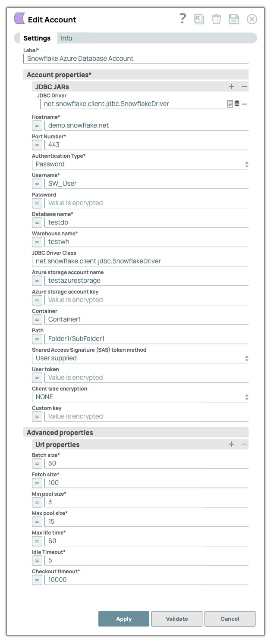
Task: Click the save (floppy disk) icon
Action: [234, 19]
